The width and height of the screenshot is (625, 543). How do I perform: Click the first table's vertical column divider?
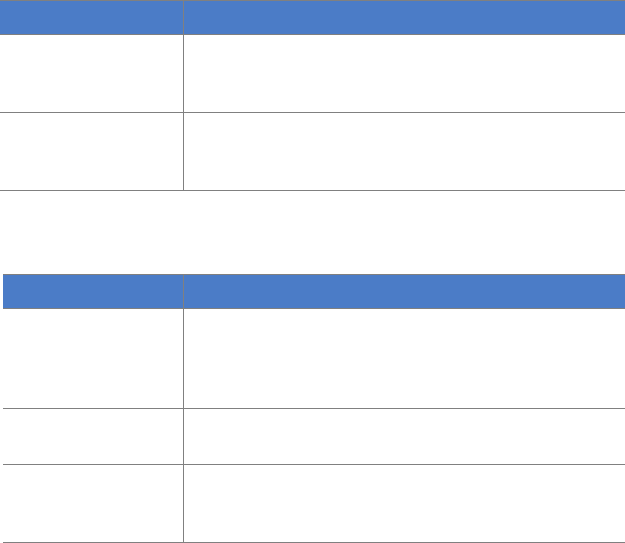click(x=183, y=96)
